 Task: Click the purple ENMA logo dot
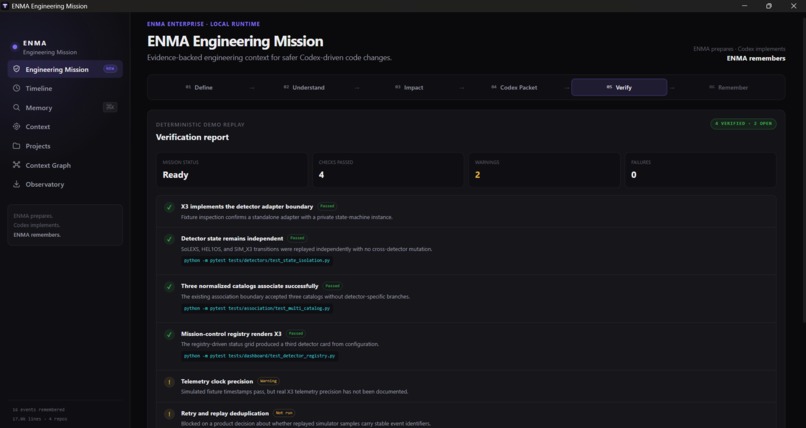15,47
